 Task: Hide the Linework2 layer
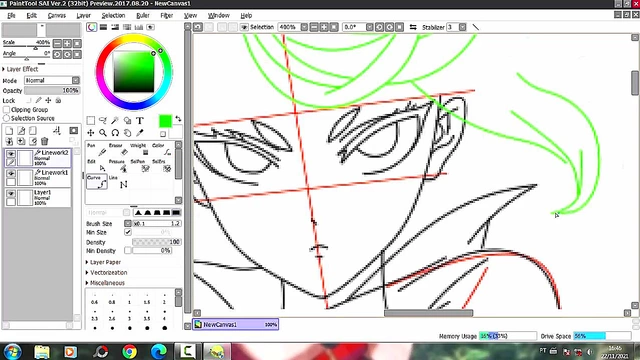tap(11, 154)
